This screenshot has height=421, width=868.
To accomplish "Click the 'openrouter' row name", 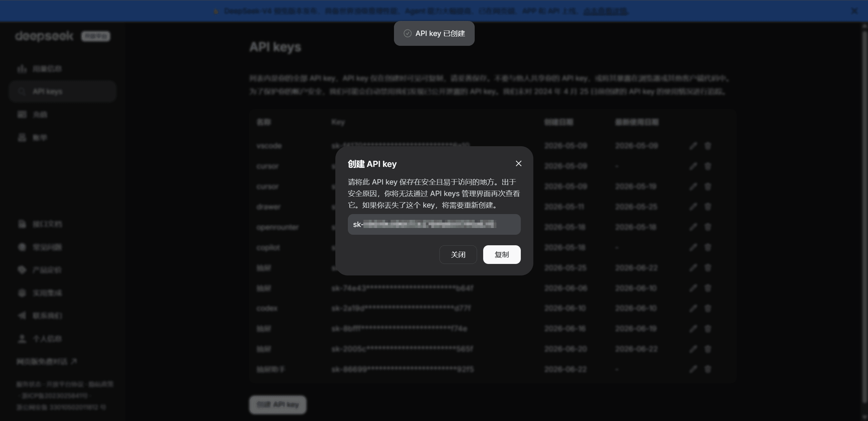I will click(278, 227).
